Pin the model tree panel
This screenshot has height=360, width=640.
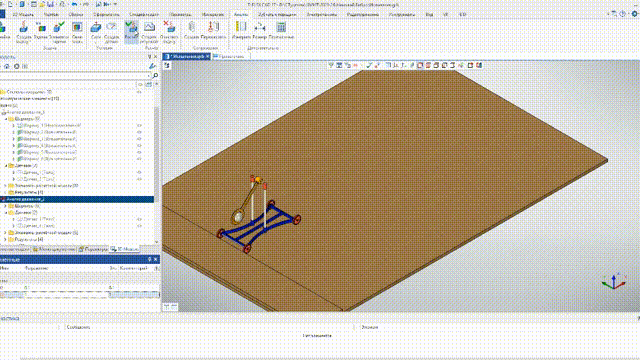[149, 57]
